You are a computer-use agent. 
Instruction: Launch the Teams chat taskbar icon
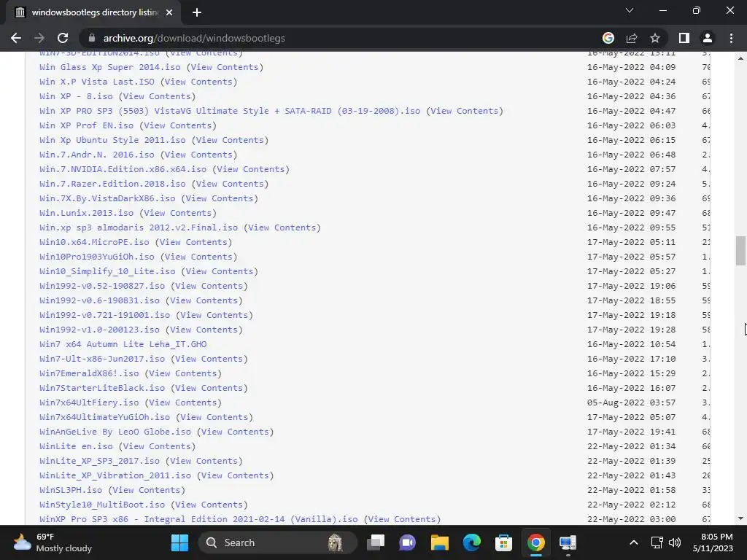click(407, 542)
